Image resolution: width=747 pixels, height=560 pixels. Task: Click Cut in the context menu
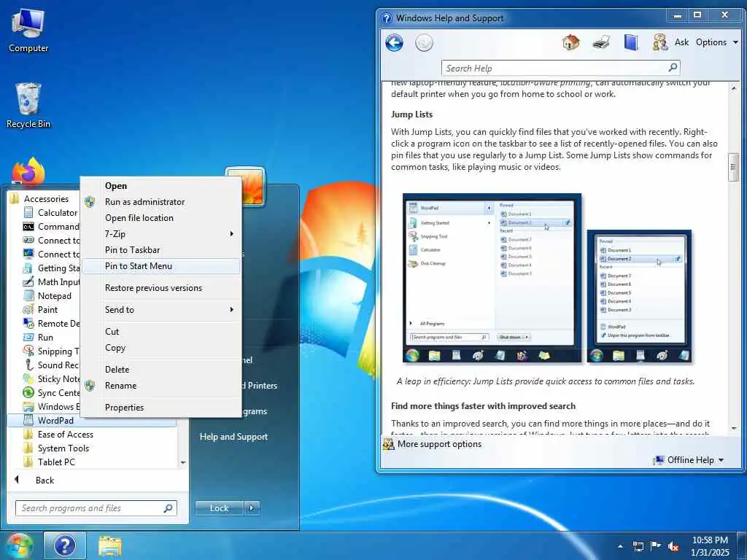pos(161,332)
